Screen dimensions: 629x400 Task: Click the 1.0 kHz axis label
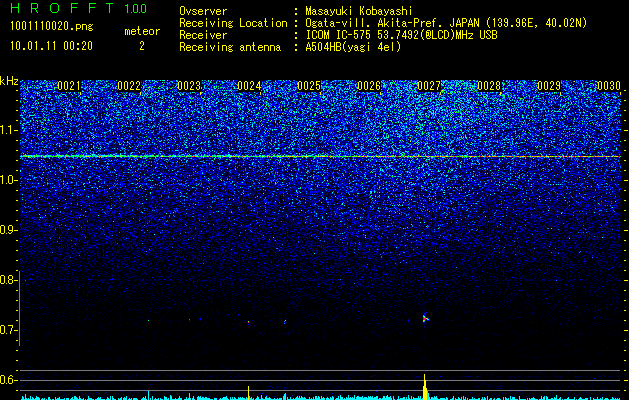(x=8, y=180)
